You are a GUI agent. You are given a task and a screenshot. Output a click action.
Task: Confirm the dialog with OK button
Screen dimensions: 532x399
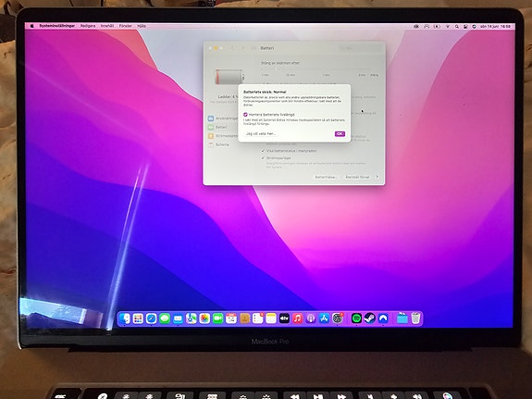click(x=340, y=134)
